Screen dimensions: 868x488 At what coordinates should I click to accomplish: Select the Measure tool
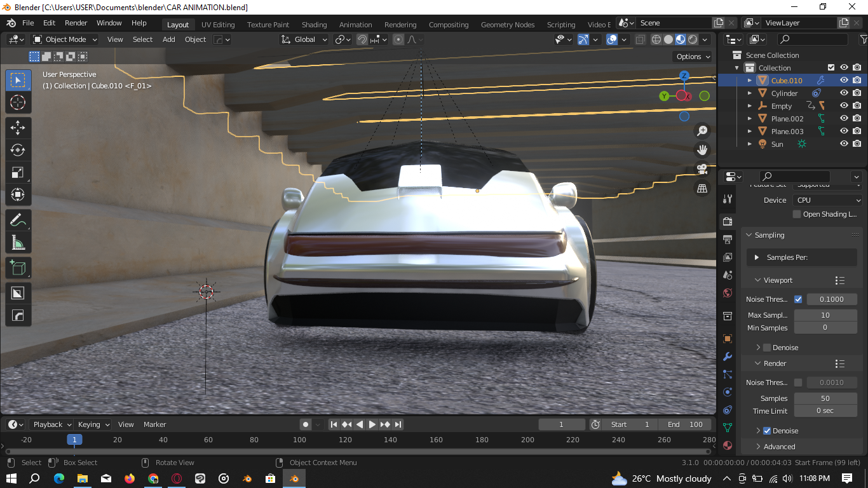pyautogui.click(x=18, y=242)
